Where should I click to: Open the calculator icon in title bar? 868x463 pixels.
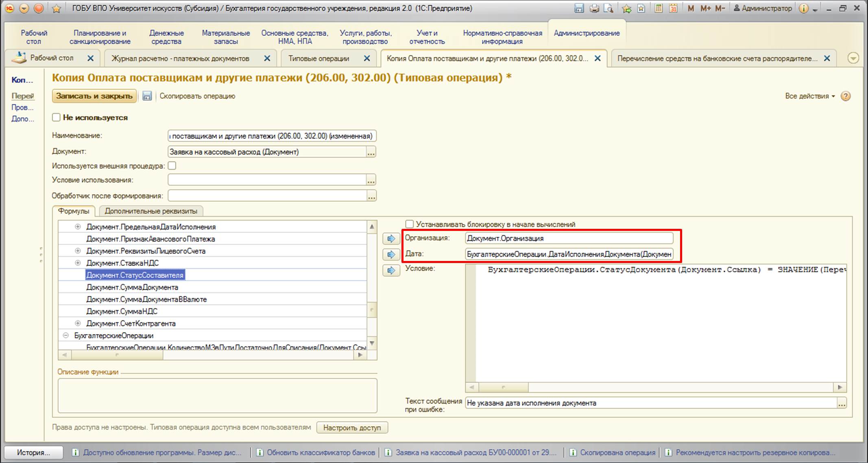[x=658, y=8]
